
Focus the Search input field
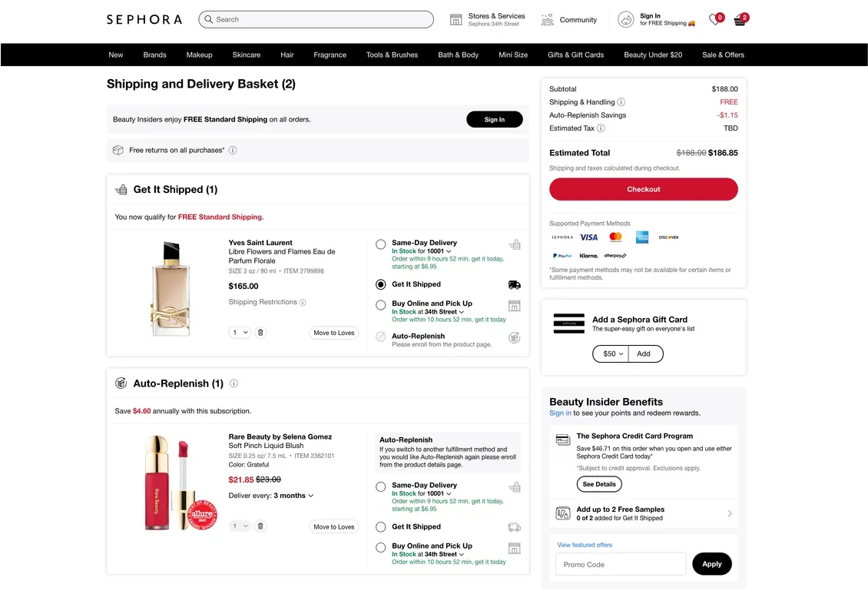coord(316,19)
